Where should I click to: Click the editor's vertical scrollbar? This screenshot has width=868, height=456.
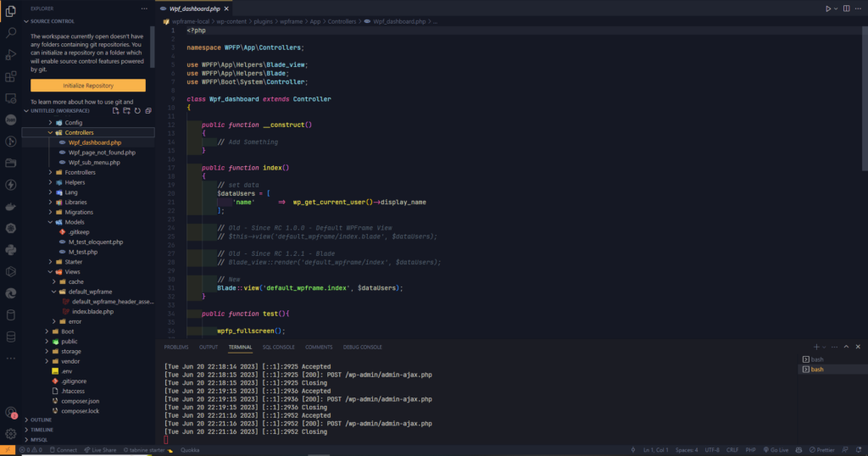865,100
